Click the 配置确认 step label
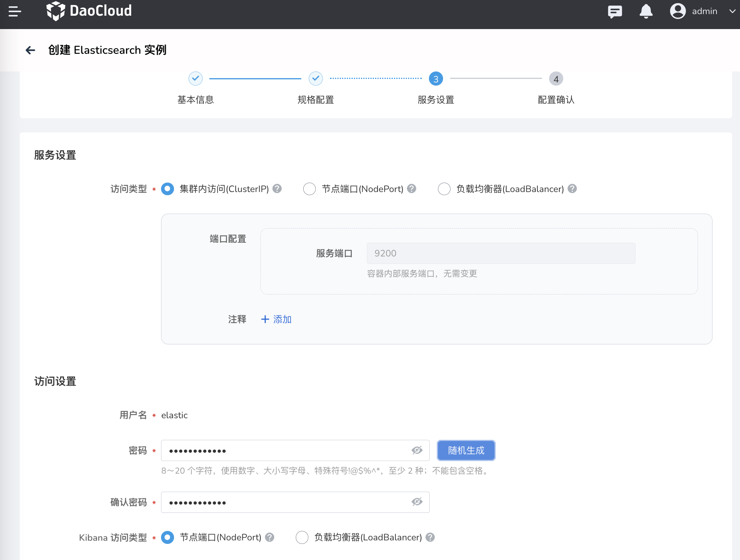 556,100
